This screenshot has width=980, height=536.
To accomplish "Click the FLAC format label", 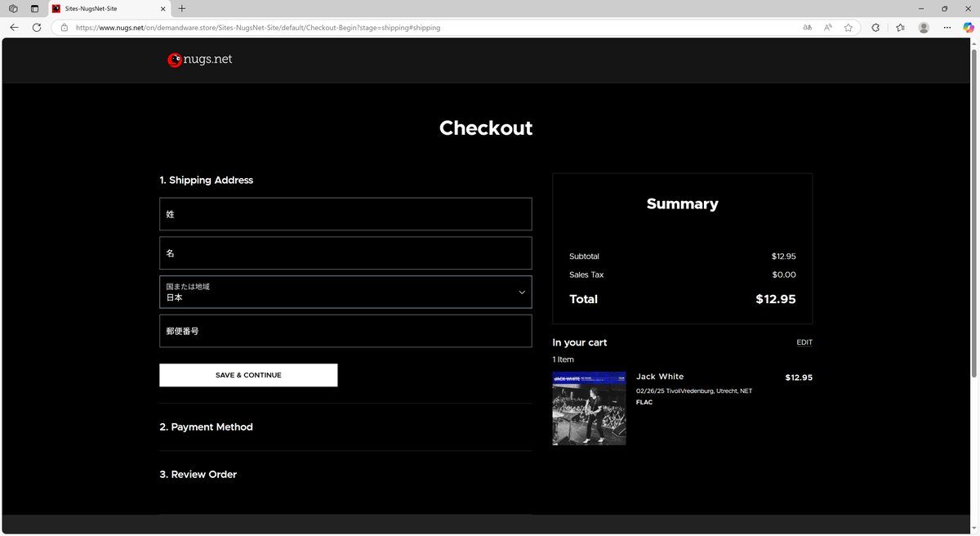I will pos(644,402).
